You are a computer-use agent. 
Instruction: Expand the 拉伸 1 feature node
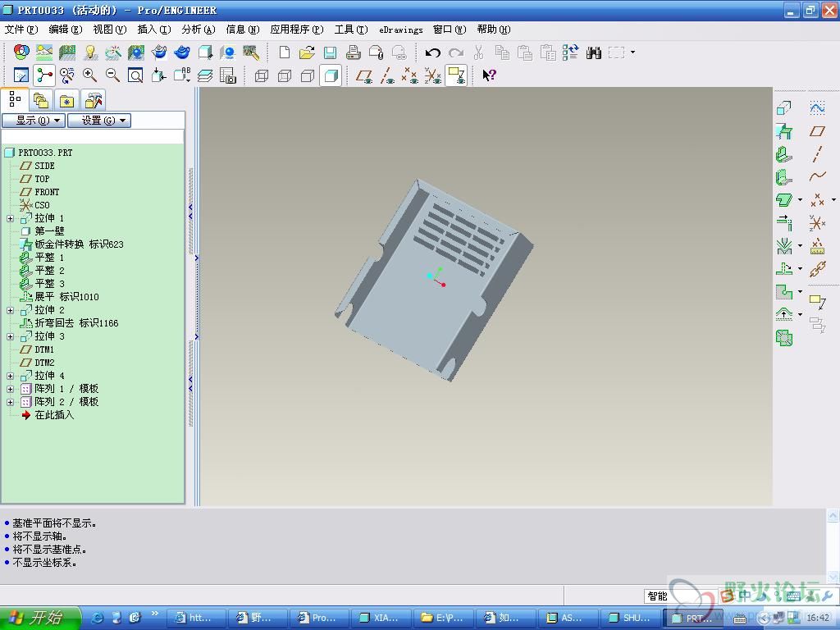(10, 218)
